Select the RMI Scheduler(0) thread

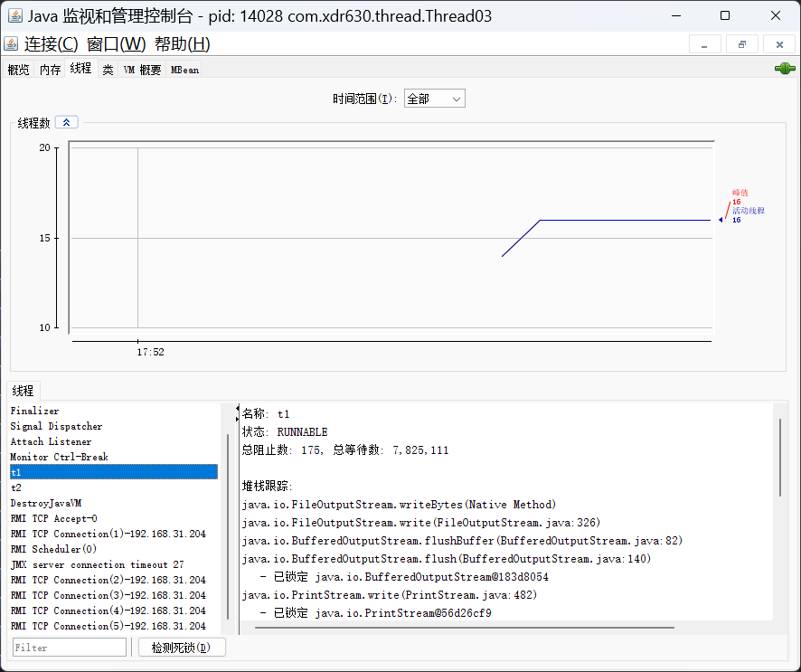114,549
